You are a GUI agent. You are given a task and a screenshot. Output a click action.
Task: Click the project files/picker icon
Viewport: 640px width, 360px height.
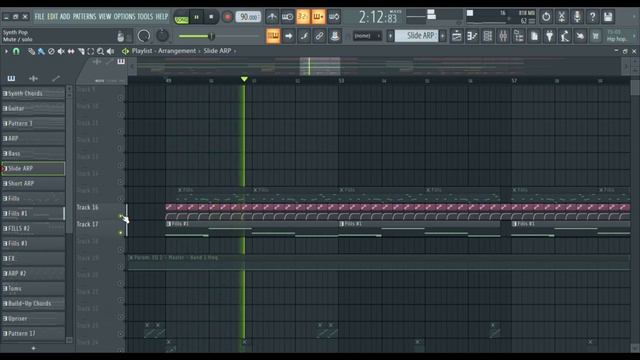click(534, 36)
